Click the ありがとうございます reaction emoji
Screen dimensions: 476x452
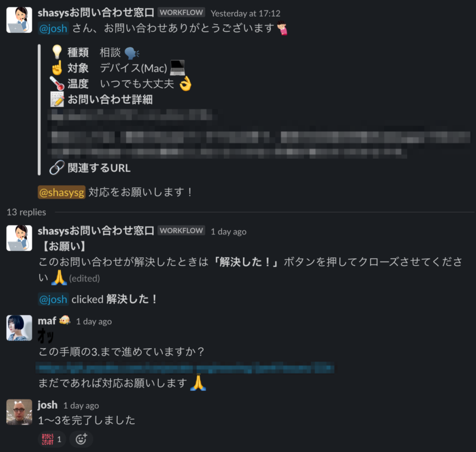coord(48,439)
